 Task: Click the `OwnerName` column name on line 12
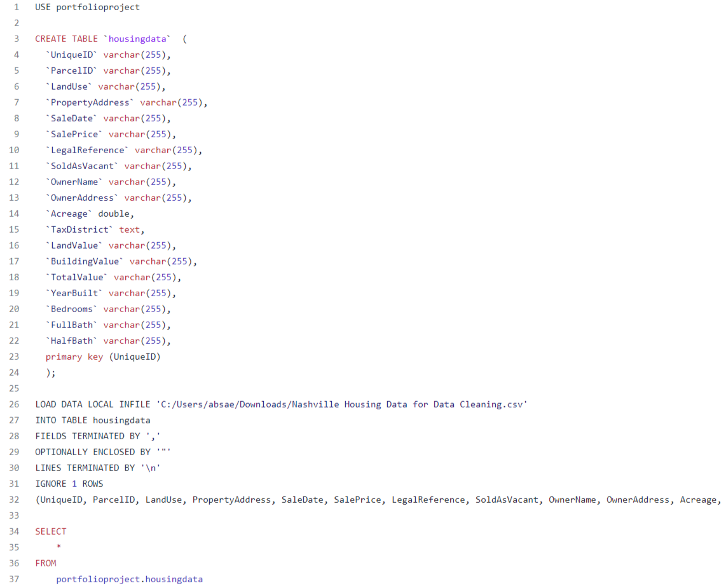pyautogui.click(x=74, y=182)
